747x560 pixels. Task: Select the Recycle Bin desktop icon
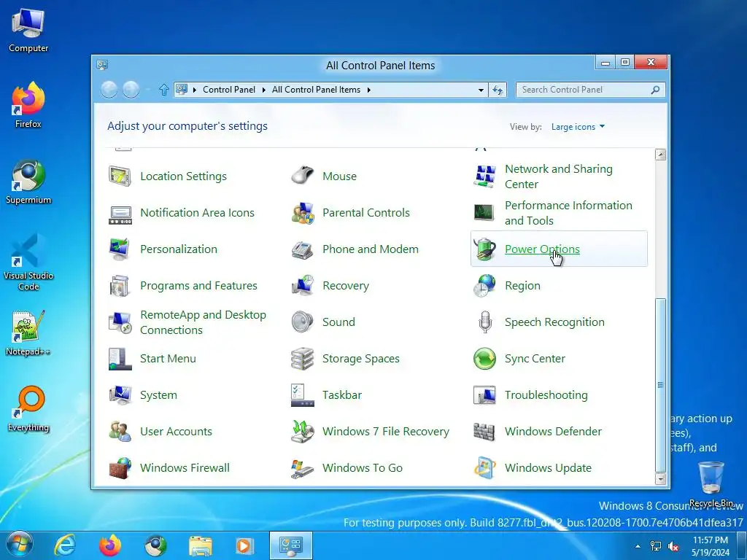[711, 483]
